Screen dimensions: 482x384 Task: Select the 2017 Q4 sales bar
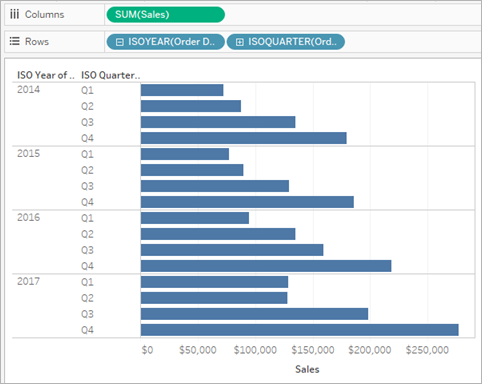[x=300, y=330]
